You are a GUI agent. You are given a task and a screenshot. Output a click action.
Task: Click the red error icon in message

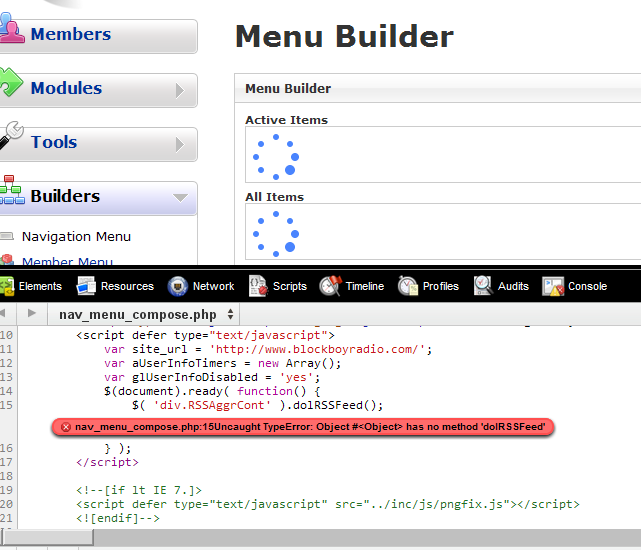[x=65, y=427]
